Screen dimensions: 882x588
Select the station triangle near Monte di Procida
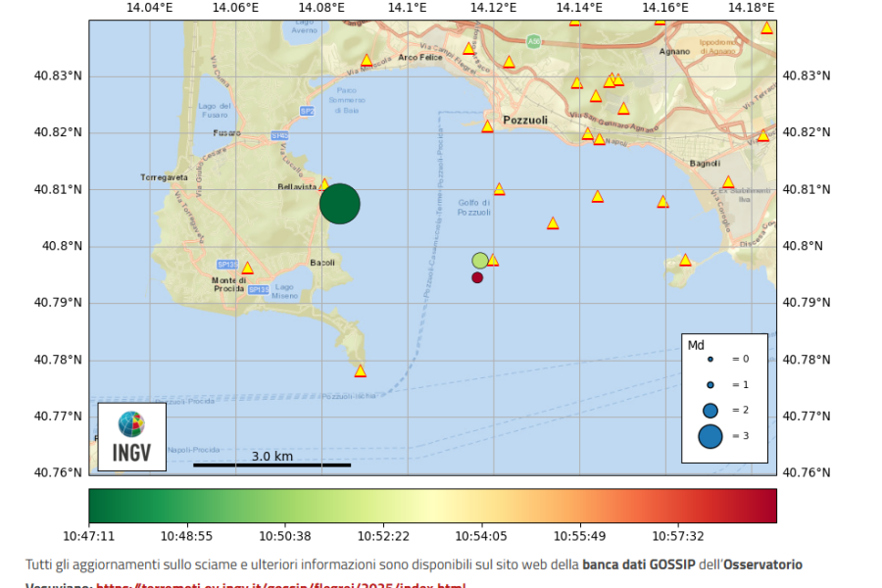pyautogui.click(x=247, y=268)
